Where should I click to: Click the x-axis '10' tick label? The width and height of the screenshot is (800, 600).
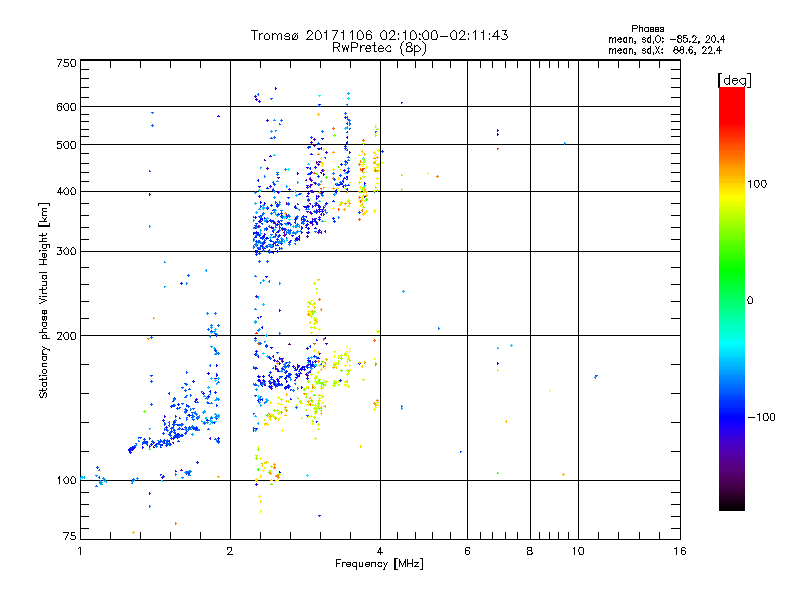(x=578, y=551)
